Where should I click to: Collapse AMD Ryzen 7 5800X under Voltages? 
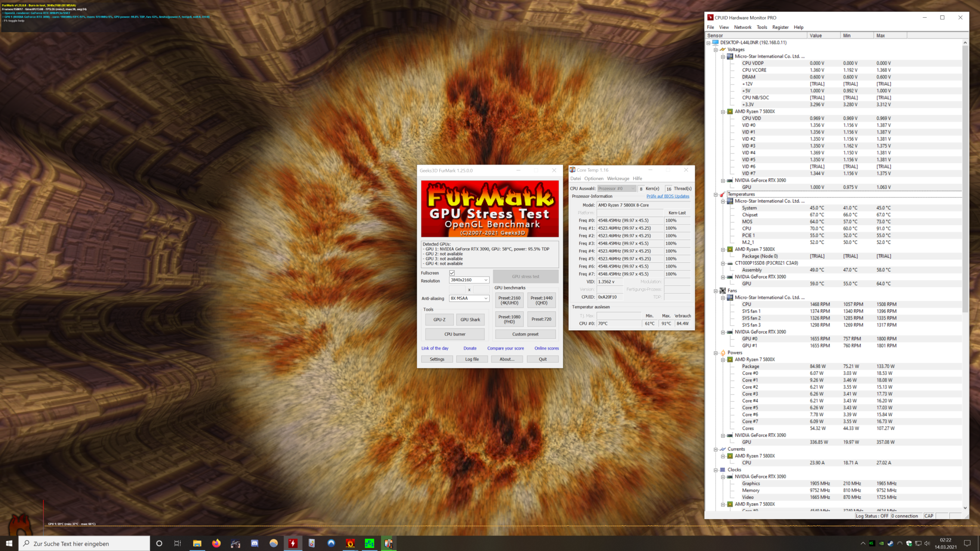click(723, 111)
